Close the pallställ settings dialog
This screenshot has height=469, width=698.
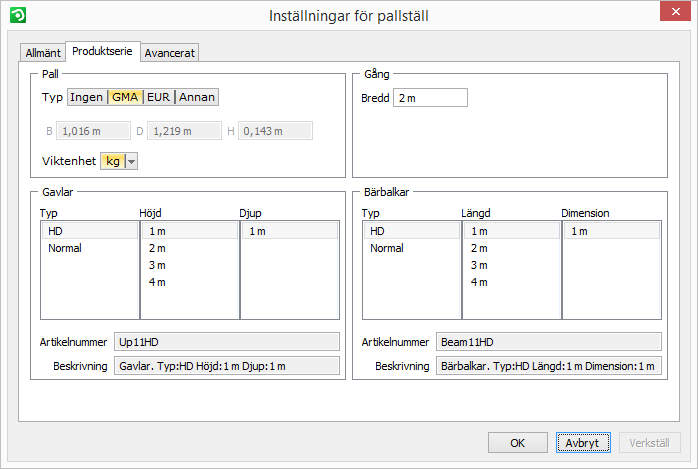674,14
